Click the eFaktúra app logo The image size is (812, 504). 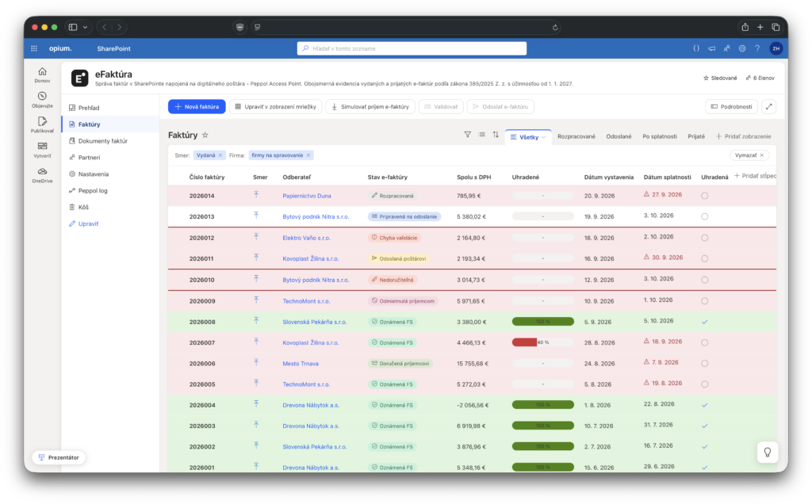click(x=80, y=78)
